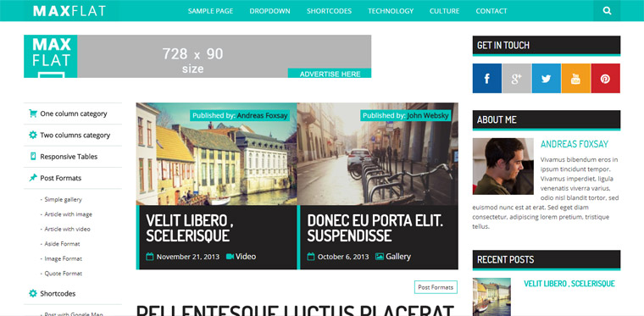Go to the Technology menu item

pyautogui.click(x=391, y=11)
